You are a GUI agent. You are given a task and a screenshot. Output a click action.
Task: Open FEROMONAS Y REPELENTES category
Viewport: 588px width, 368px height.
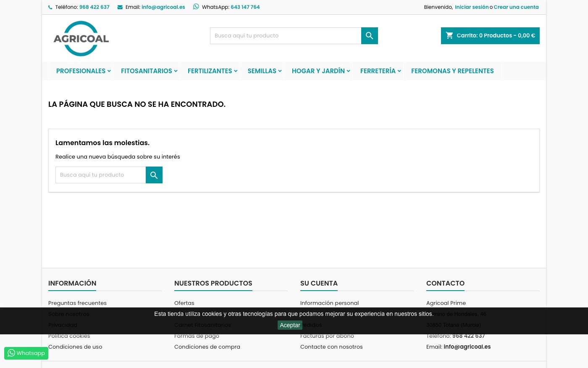click(452, 71)
